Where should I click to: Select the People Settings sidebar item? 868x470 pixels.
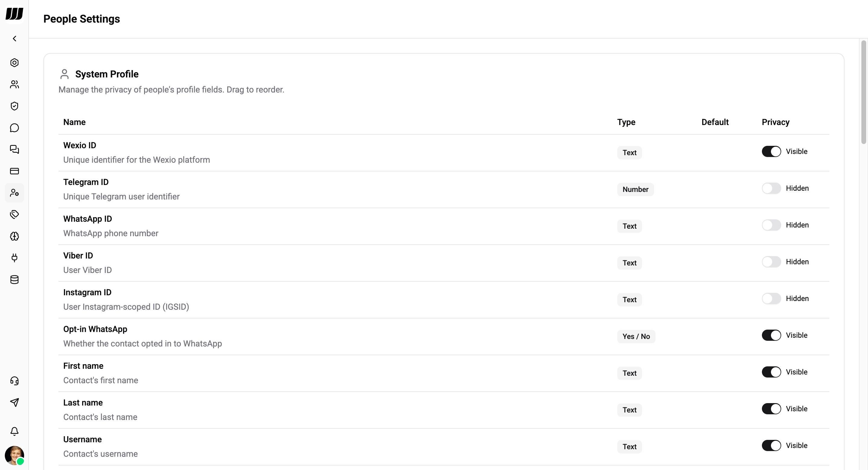coord(14,193)
